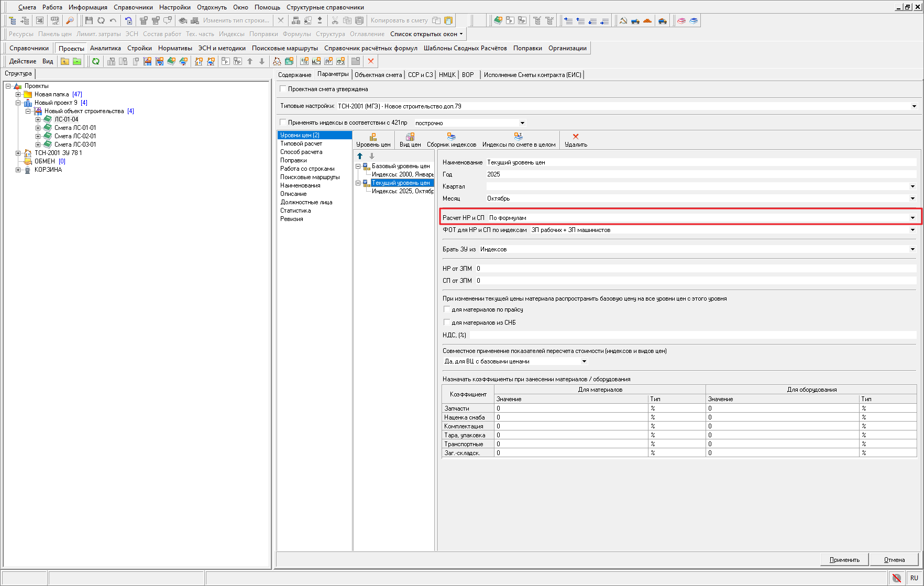The image size is (924, 586).
Task: Tick для материалов по прайсу checkbox
Action: point(447,309)
